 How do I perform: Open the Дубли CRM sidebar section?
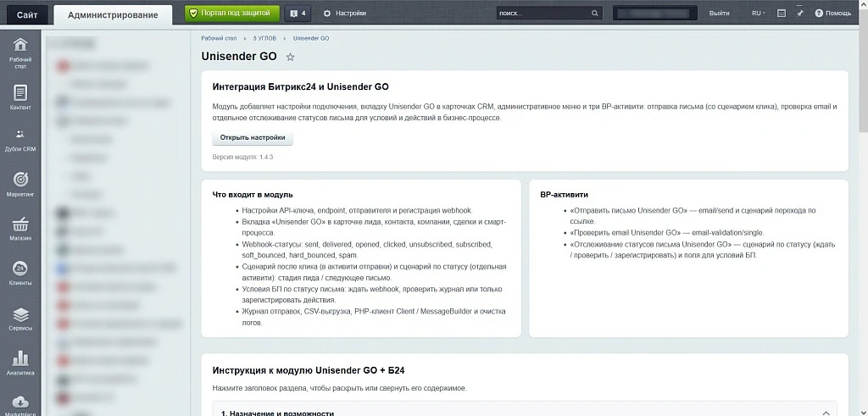[20, 140]
